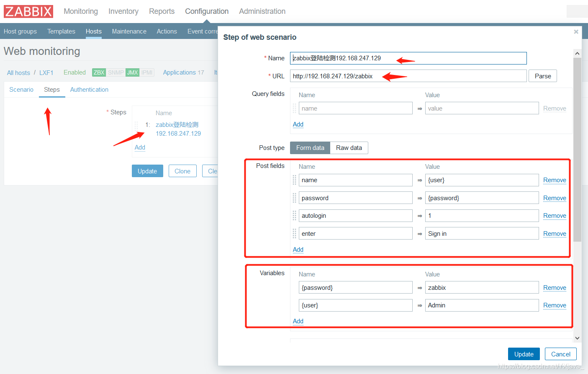588x374 pixels.
Task: Go to Actions submenu
Action: tap(167, 31)
